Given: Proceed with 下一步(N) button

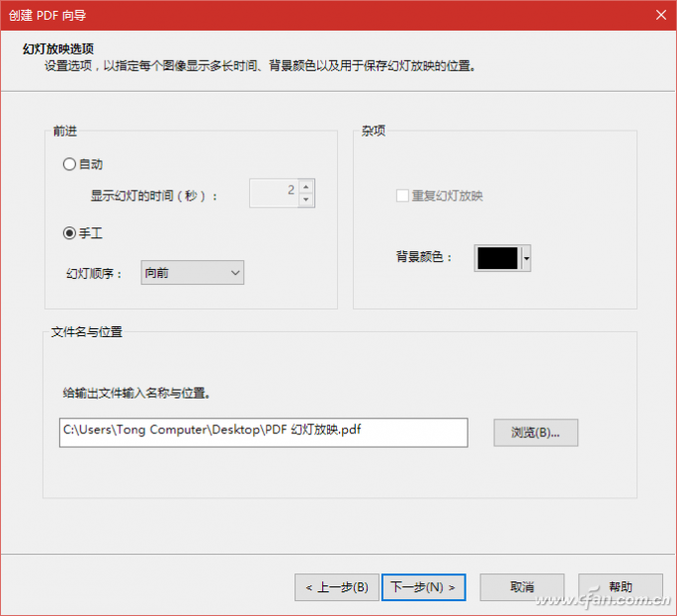Looking at the screenshot, I should point(424,587).
